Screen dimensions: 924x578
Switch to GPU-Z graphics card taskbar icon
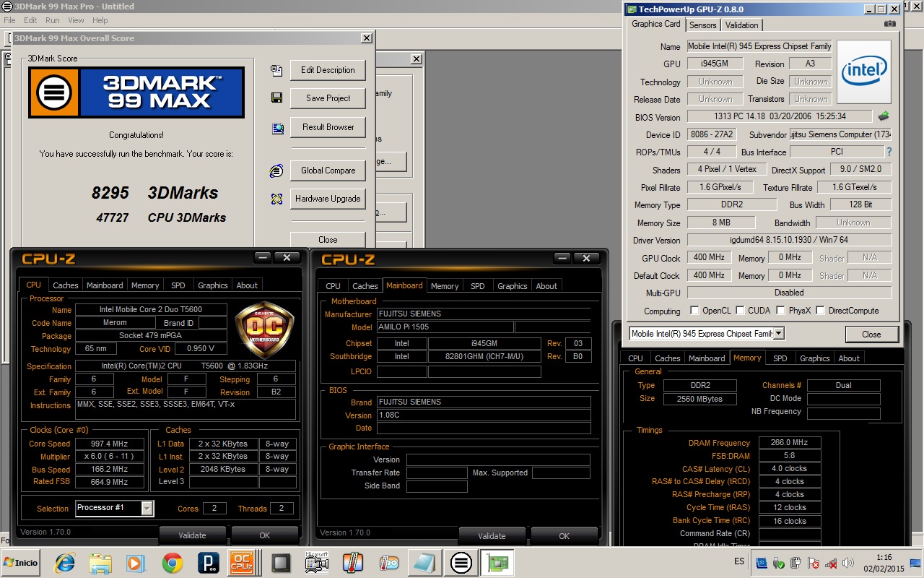(498, 562)
